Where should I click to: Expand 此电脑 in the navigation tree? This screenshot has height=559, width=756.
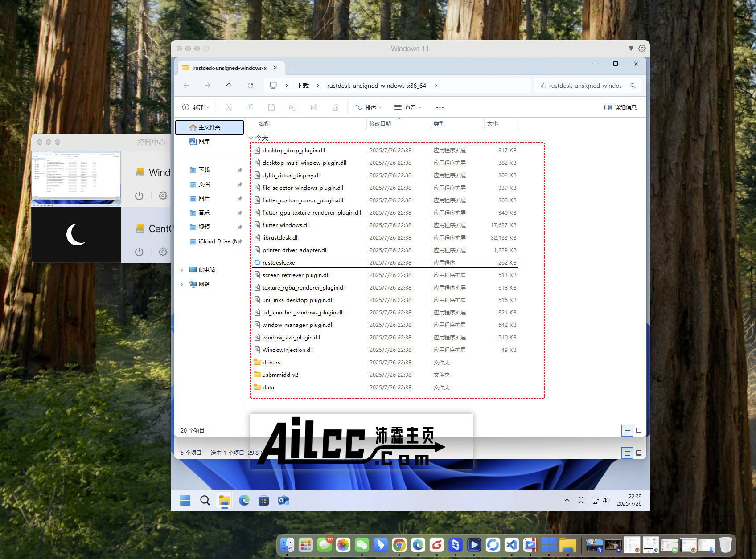(182, 270)
